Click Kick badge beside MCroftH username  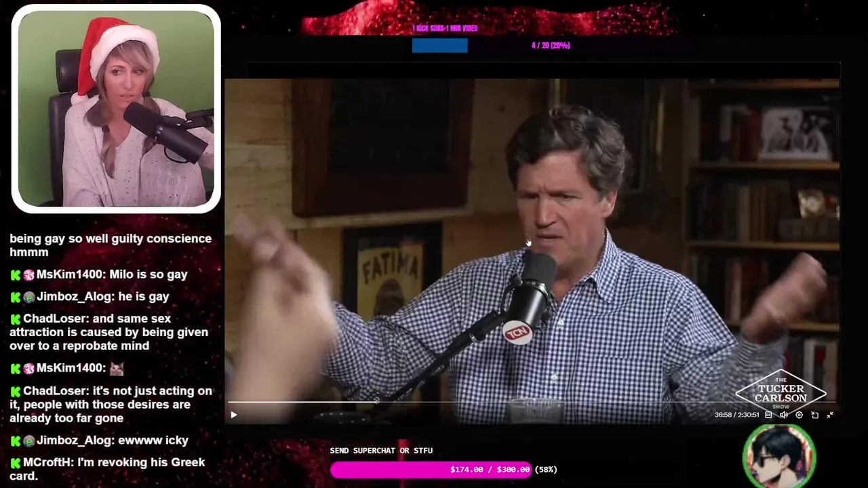pyautogui.click(x=15, y=463)
